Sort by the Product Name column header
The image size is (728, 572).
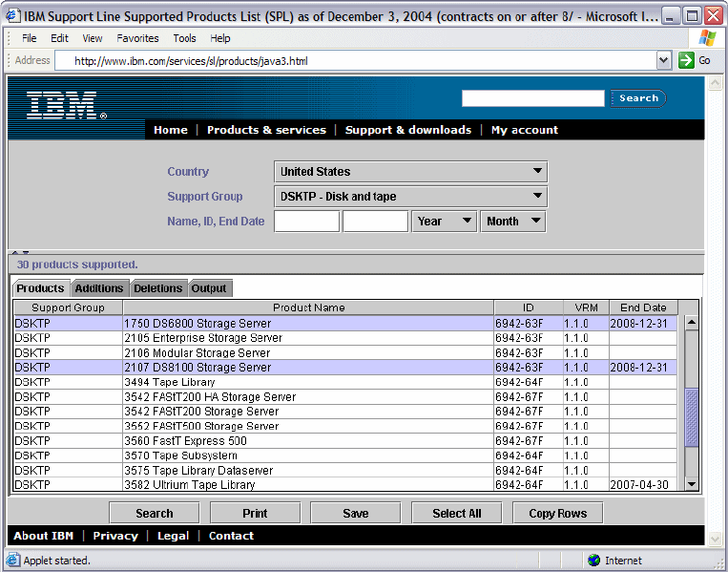[x=308, y=307]
